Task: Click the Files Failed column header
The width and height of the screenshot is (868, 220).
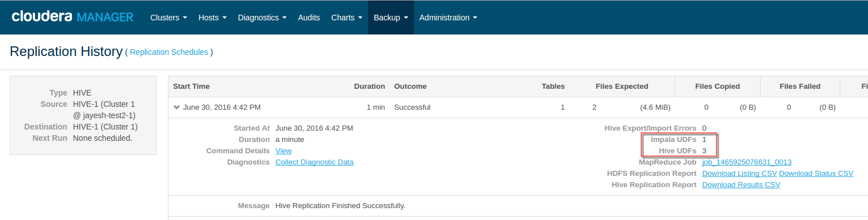Action: (x=800, y=87)
